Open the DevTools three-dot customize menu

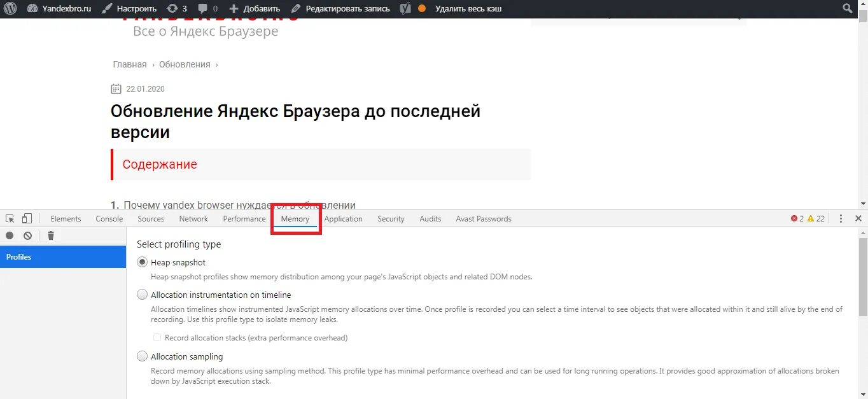point(841,218)
